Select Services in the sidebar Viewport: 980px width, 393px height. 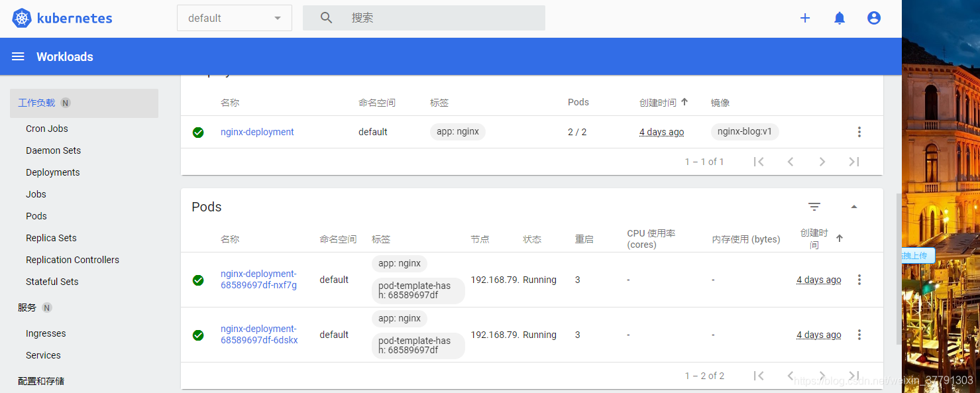[x=43, y=355]
